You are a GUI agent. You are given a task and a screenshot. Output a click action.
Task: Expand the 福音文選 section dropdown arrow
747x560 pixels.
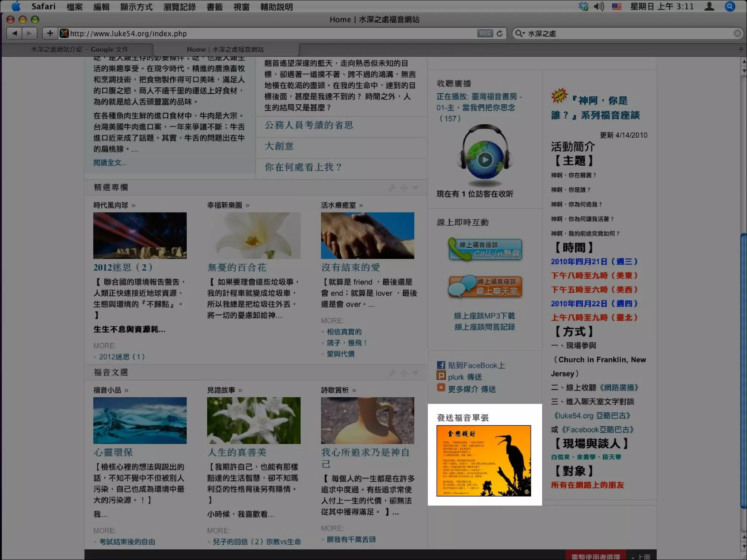pyautogui.click(x=415, y=372)
